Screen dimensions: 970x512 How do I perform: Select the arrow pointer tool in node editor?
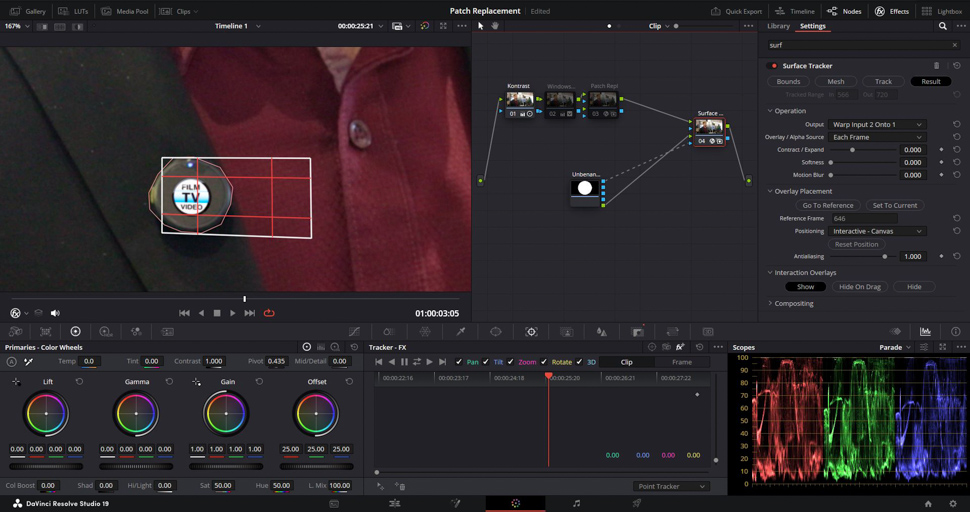tap(481, 26)
